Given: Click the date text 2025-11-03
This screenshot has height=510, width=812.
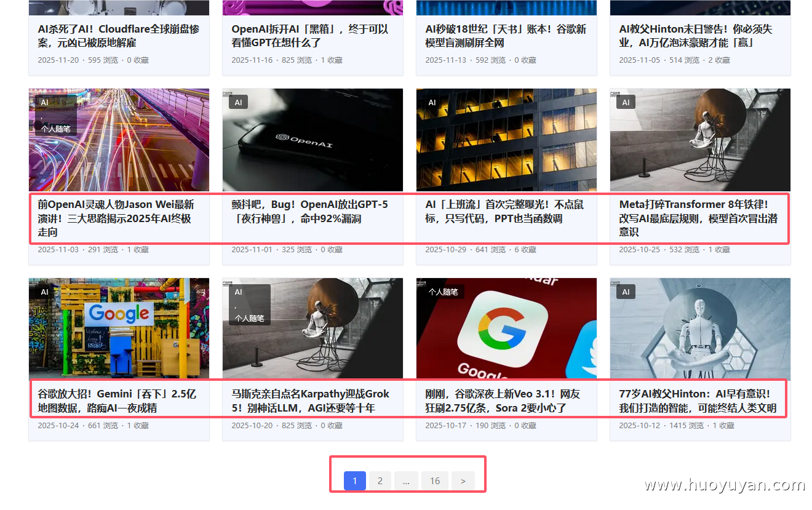Looking at the screenshot, I should 58,250.
